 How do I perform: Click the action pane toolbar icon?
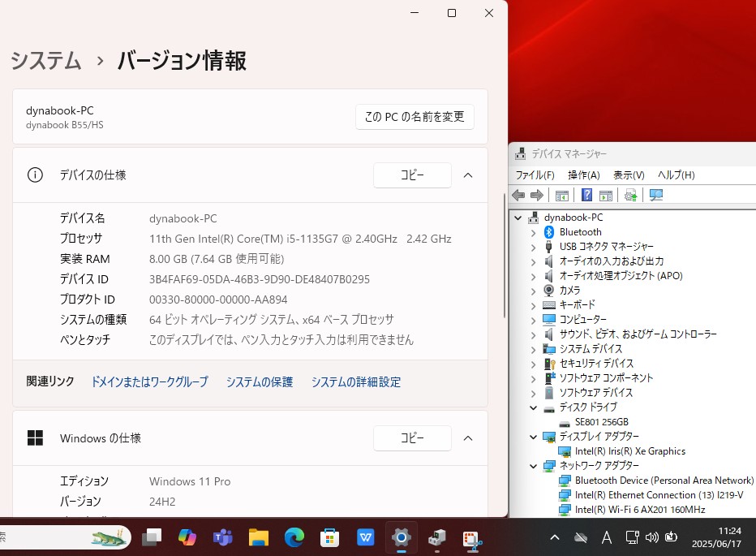click(606, 196)
